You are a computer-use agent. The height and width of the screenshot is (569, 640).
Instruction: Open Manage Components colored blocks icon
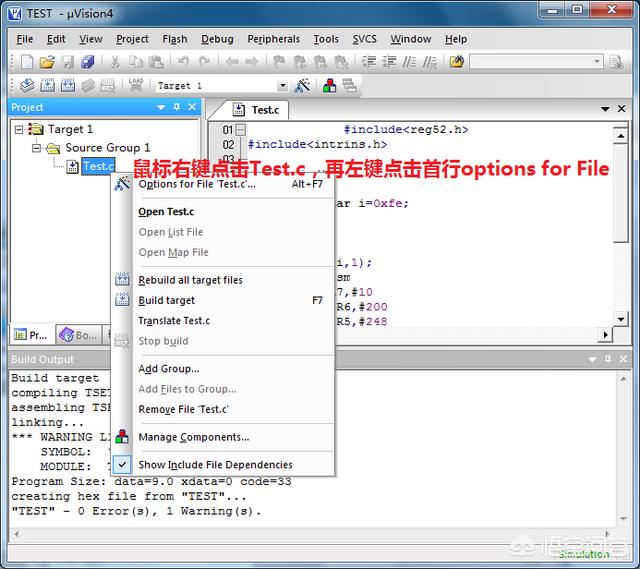click(x=329, y=85)
